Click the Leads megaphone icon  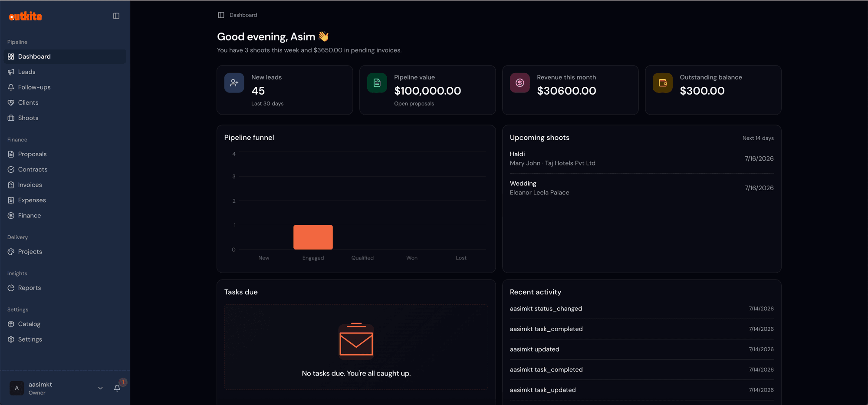pyautogui.click(x=11, y=72)
